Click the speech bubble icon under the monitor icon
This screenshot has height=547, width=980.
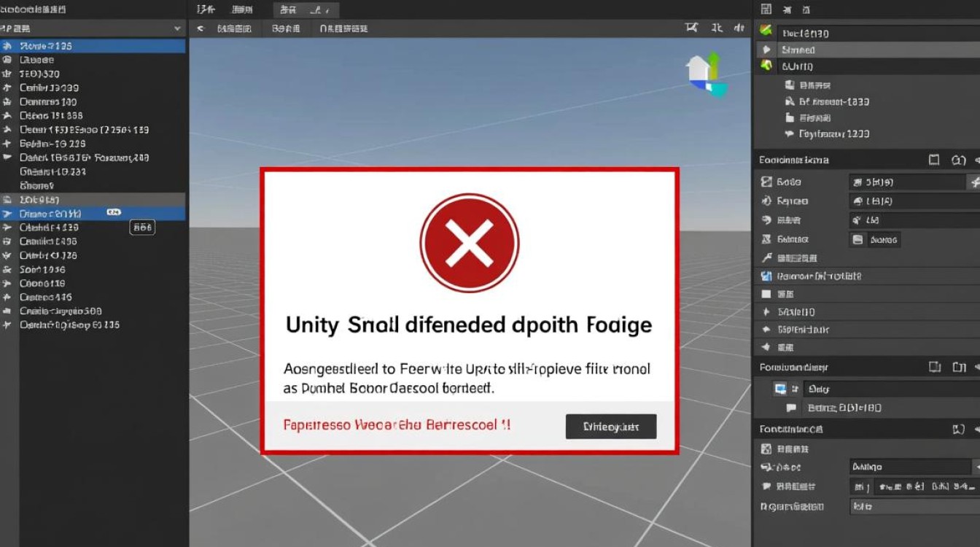(790, 408)
